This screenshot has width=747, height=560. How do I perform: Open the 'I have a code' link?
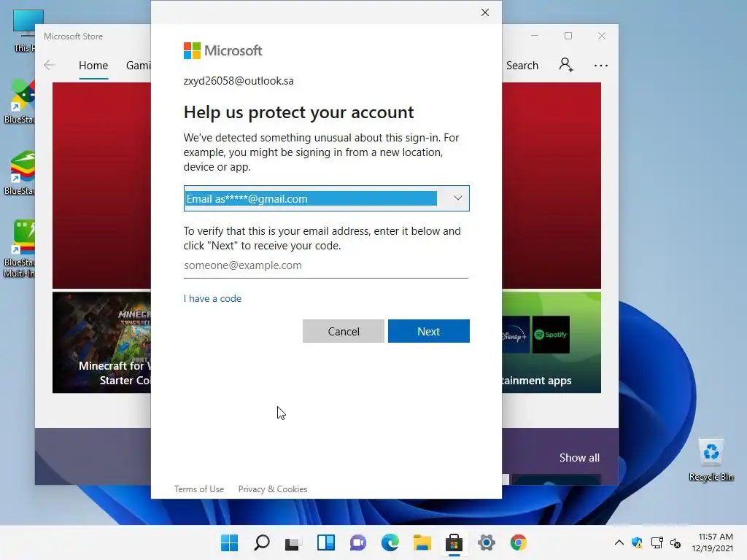(x=212, y=298)
